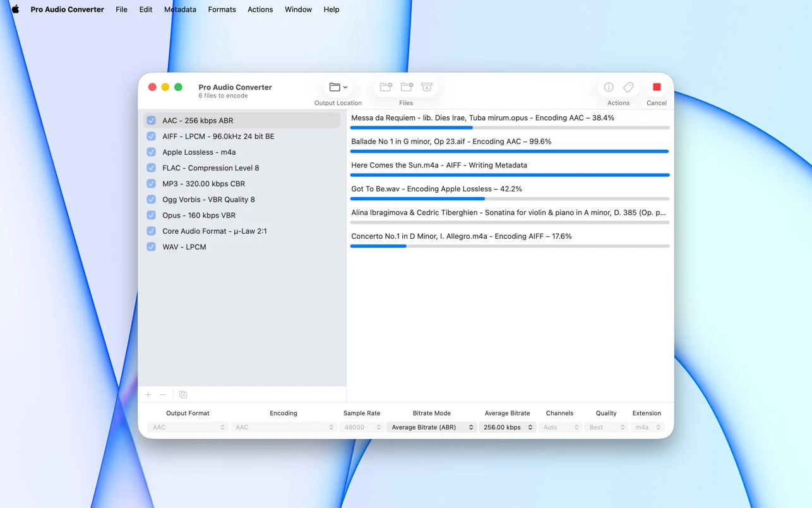Toggle the Core Audio Format µ-Law checkbox
The image size is (812, 508).
pyautogui.click(x=152, y=231)
